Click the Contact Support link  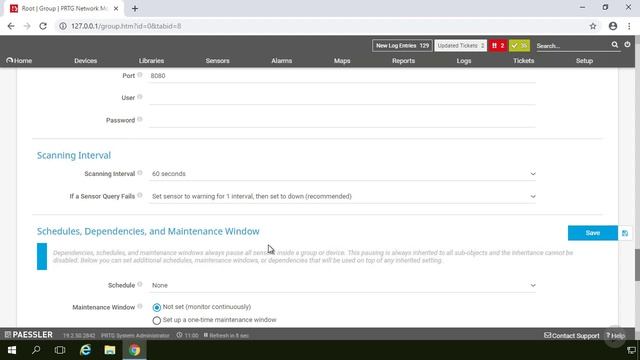[x=571, y=336]
